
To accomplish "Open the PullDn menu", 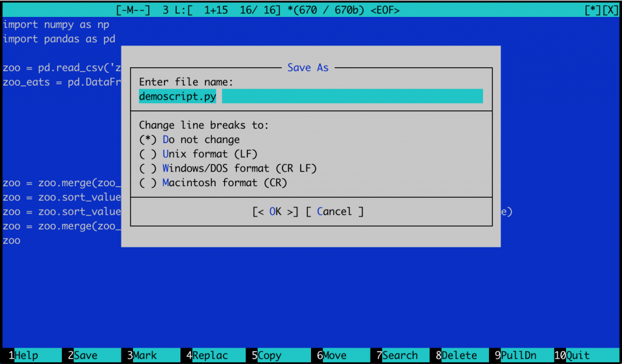I will click(519, 356).
